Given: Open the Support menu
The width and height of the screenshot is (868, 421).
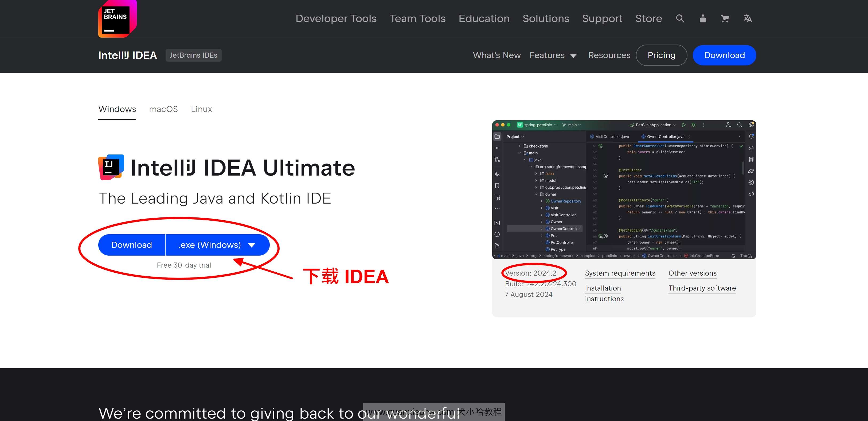Looking at the screenshot, I should coord(602,18).
